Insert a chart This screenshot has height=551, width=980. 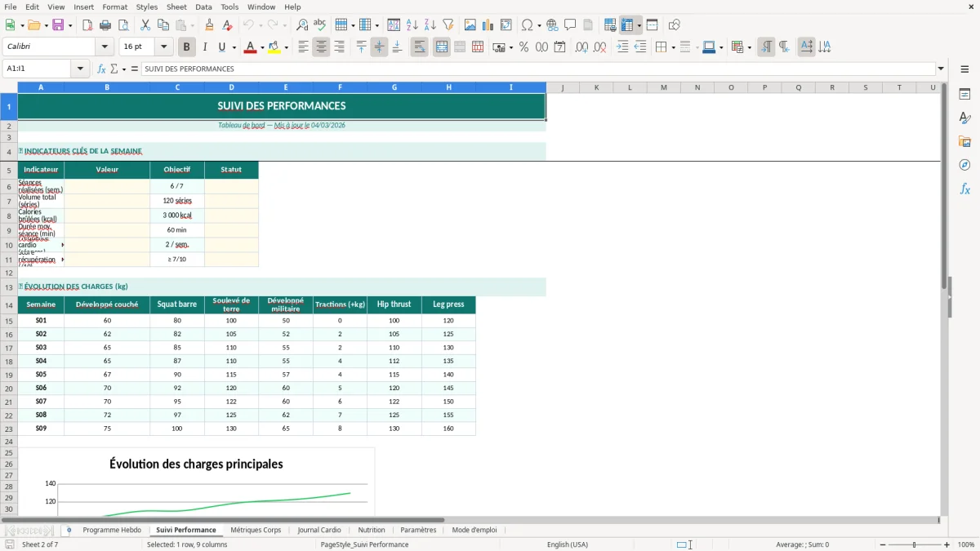tap(488, 25)
